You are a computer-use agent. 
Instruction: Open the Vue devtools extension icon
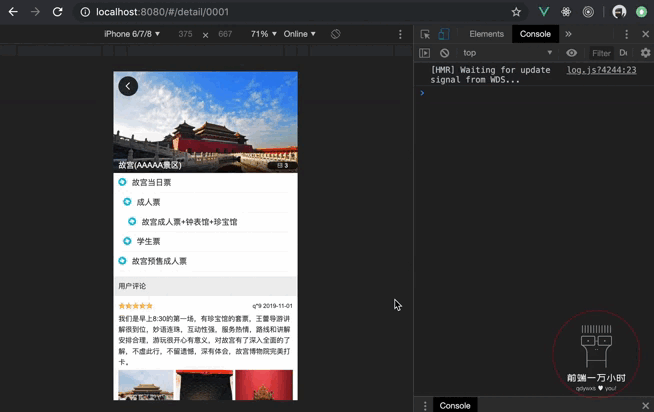coord(543,12)
